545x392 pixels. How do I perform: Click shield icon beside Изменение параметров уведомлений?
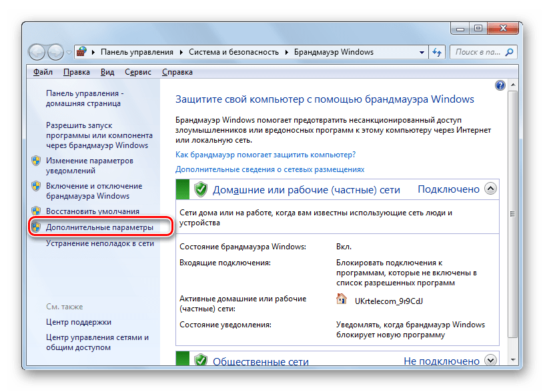(36, 161)
